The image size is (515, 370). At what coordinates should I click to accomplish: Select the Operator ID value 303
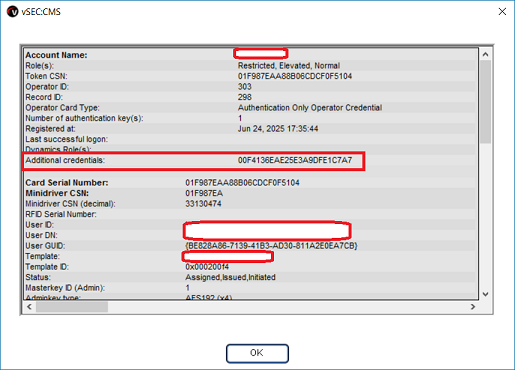click(244, 87)
